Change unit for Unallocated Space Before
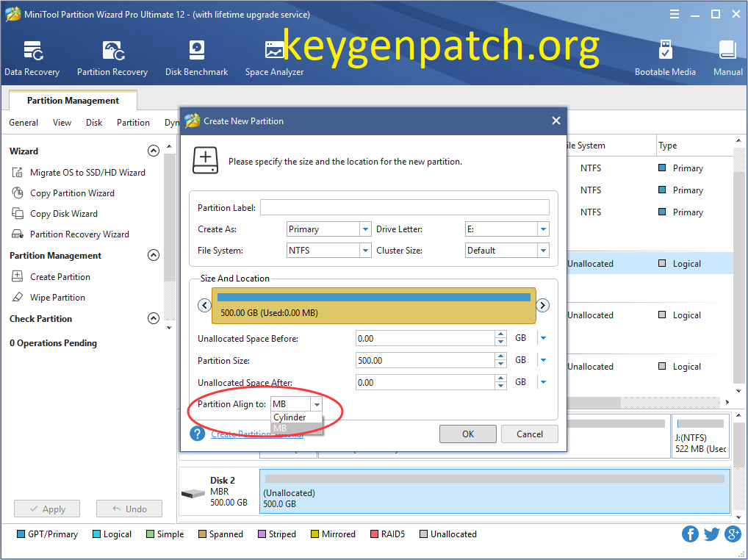This screenshot has height=560, width=748. pyautogui.click(x=543, y=338)
